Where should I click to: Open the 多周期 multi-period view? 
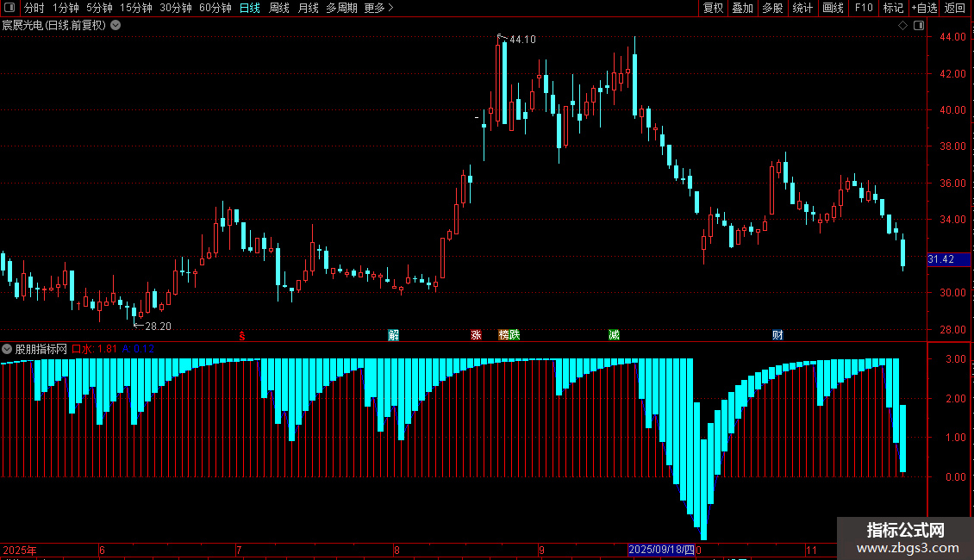[x=341, y=8]
